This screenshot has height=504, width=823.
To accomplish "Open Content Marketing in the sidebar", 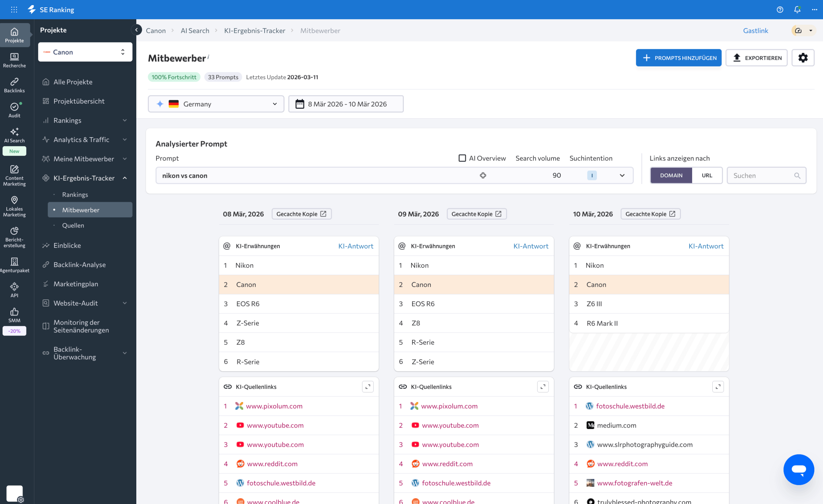I will tap(14, 174).
